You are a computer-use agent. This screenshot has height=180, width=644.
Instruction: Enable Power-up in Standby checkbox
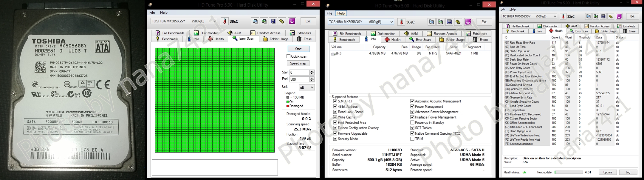412,123
